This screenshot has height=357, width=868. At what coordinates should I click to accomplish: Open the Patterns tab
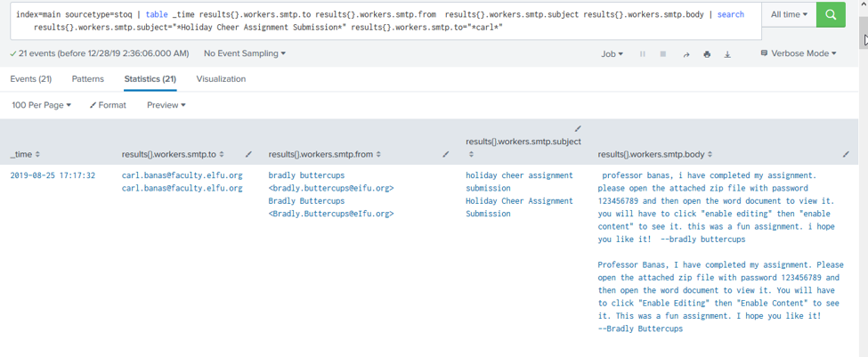coord(87,79)
